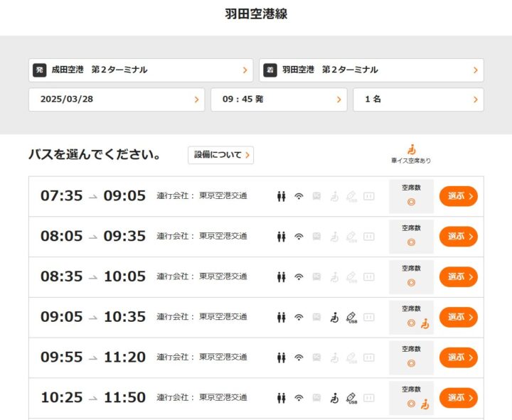Open 設備について facilities info
This screenshot has width=512, height=420.
(220, 155)
